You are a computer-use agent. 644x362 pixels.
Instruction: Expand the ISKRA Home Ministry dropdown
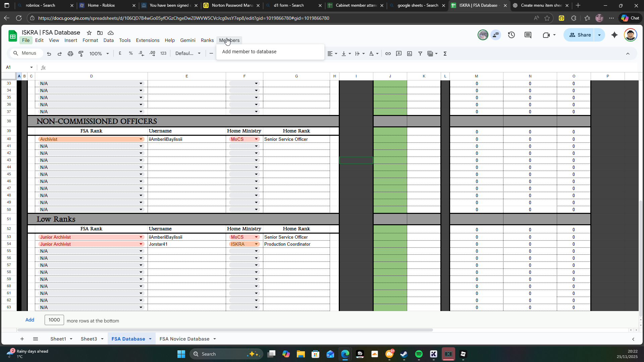pyautogui.click(x=256, y=244)
